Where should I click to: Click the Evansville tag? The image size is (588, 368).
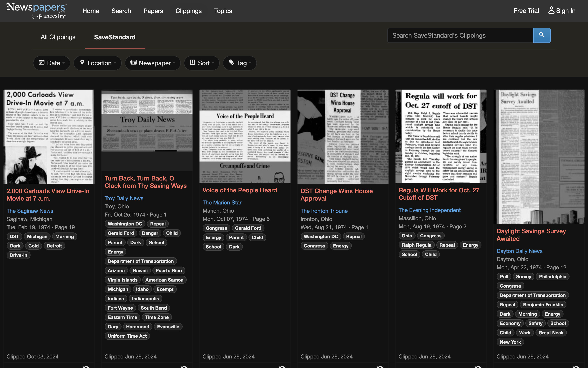(168, 327)
